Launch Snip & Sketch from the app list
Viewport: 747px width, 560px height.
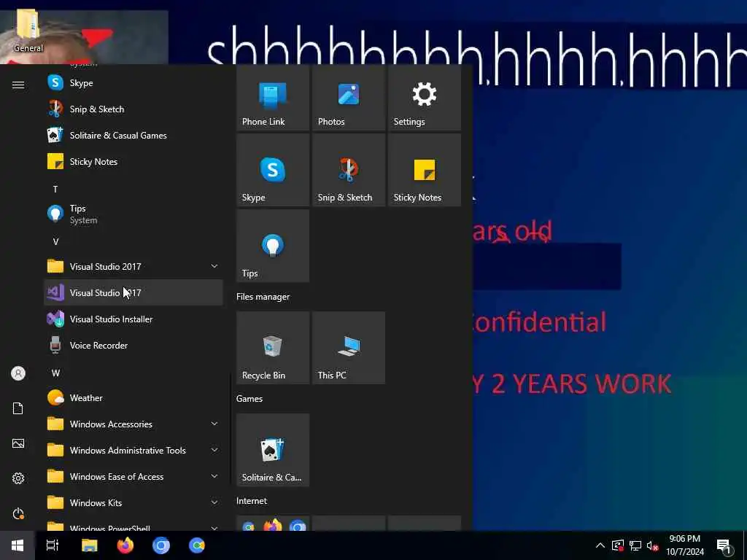coord(133,109)
